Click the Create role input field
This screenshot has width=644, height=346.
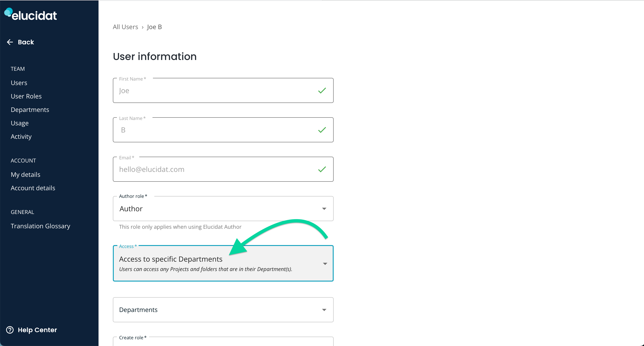(x=223, y=344)
